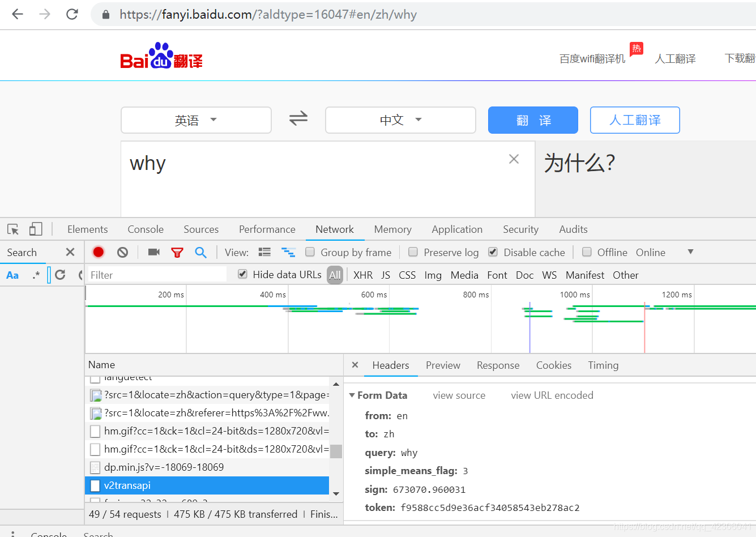
Task: Close the request details pane
Action: [355, 365]
